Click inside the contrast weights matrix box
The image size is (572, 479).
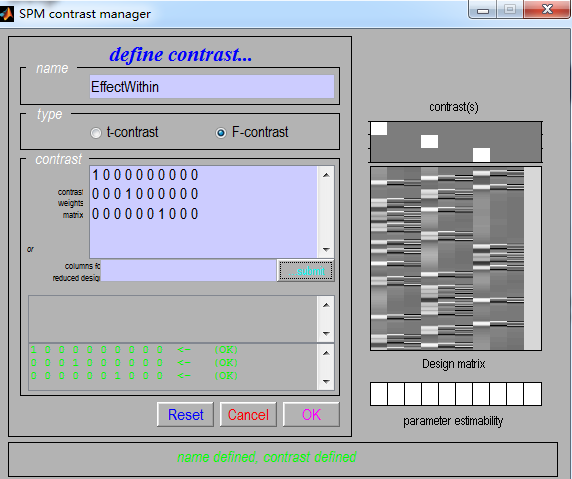click(204, 212)
